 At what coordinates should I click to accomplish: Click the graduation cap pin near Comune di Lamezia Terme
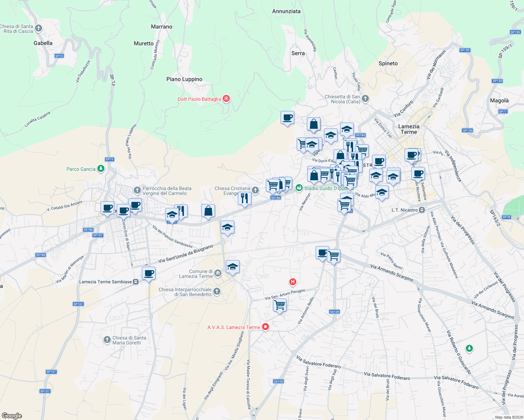[233, 266]
